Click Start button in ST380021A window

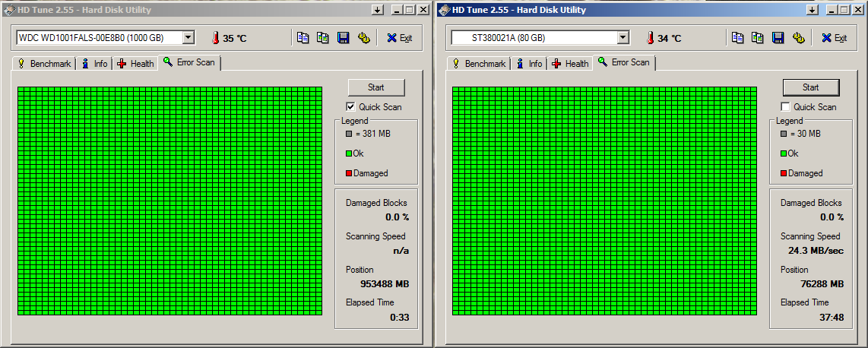[811, 87]
